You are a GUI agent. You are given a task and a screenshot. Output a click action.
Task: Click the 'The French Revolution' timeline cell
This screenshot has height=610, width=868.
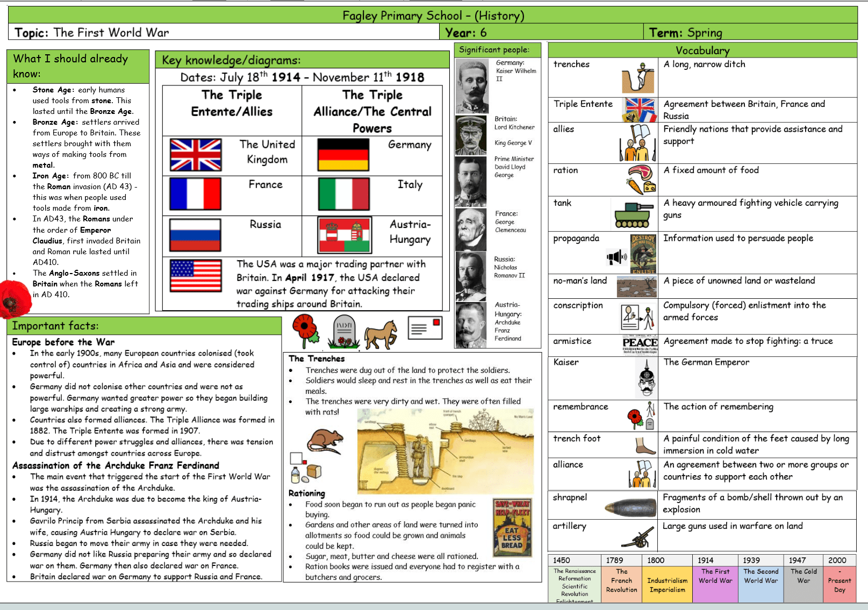tap(622, 584)
